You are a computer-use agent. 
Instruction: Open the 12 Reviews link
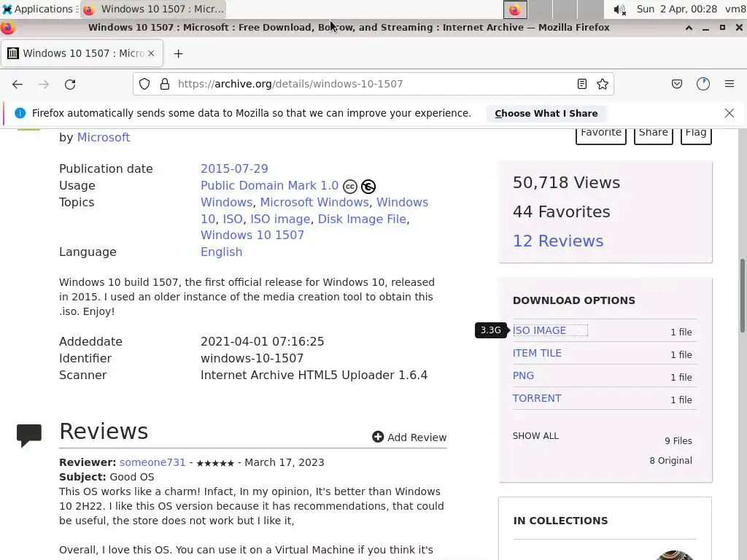point(558,241)
